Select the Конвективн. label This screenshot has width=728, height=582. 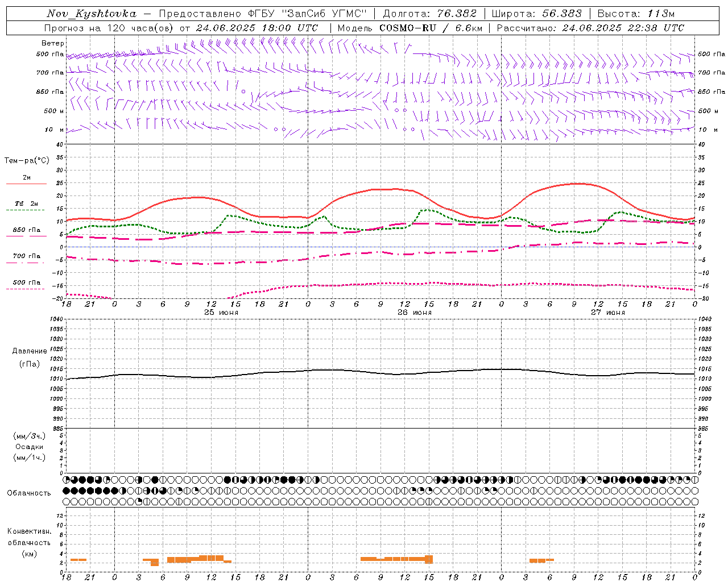coord(30,531)
